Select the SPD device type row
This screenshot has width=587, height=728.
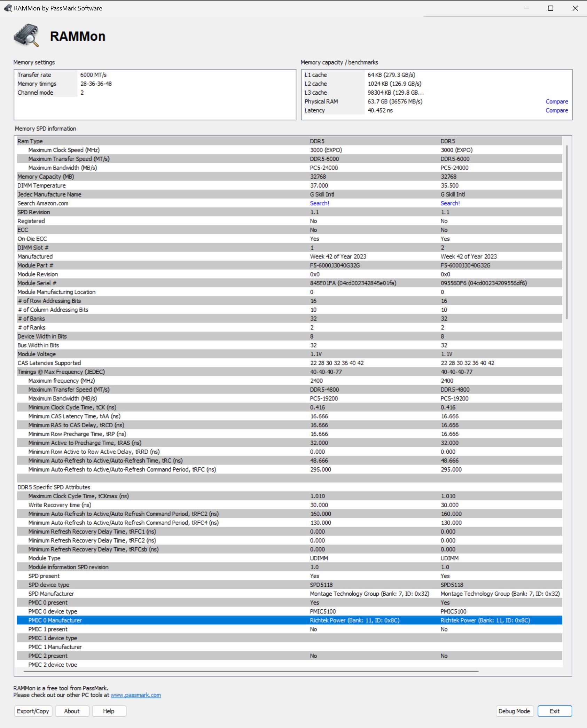(x=289, y=585)
